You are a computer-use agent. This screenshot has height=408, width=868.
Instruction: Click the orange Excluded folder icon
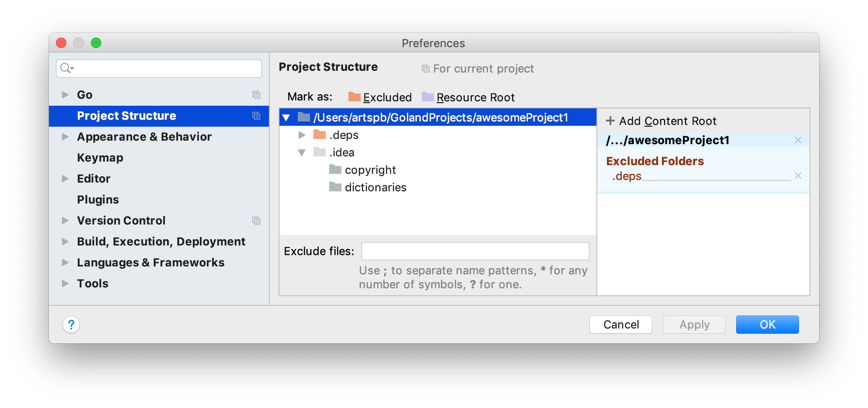(354, 97)
